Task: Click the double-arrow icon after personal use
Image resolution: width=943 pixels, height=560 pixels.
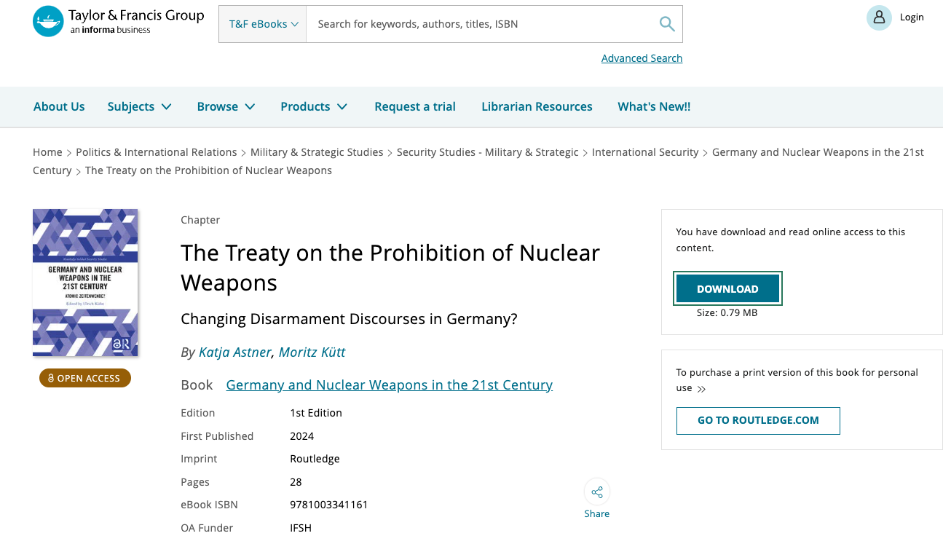Action: point(701,389)
